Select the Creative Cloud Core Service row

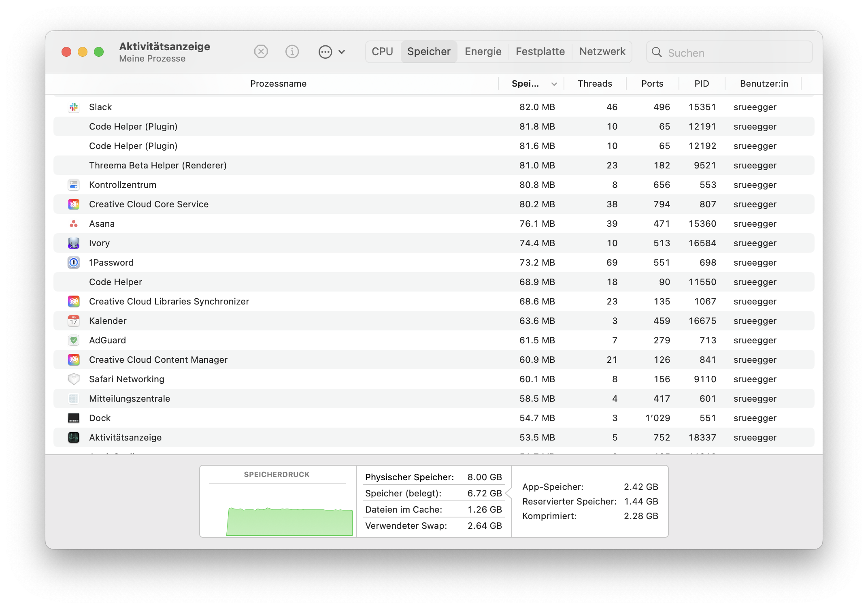(283, 204)
